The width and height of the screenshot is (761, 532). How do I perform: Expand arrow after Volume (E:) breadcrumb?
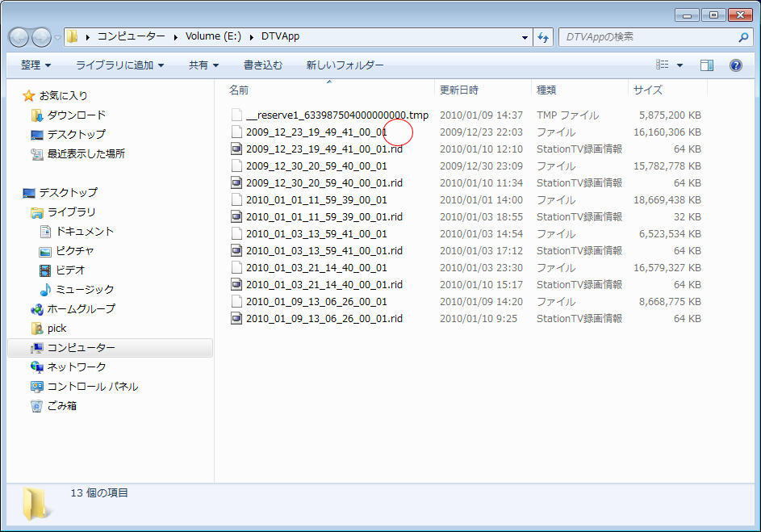[252, 37]
